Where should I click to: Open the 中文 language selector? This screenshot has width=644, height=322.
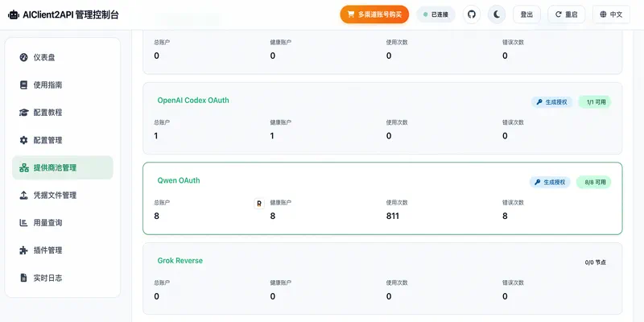[x=611, y=14]
